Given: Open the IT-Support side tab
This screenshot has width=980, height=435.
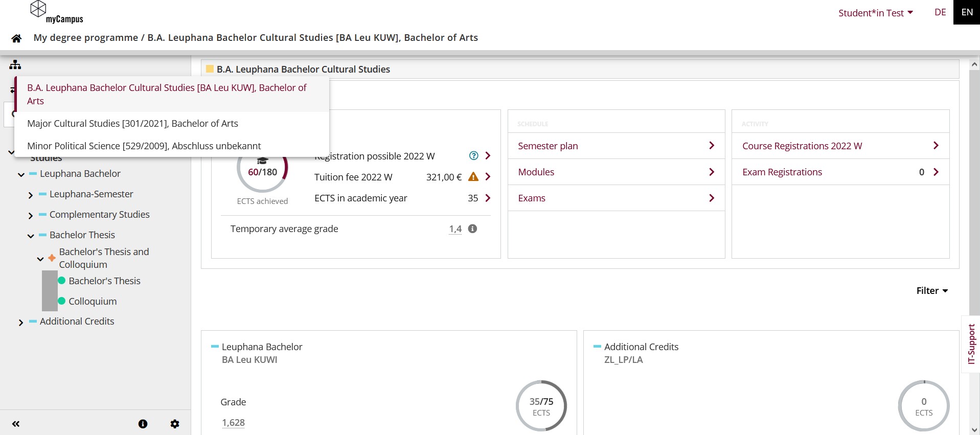Looking at the screenshot, I should click(971, 344).
